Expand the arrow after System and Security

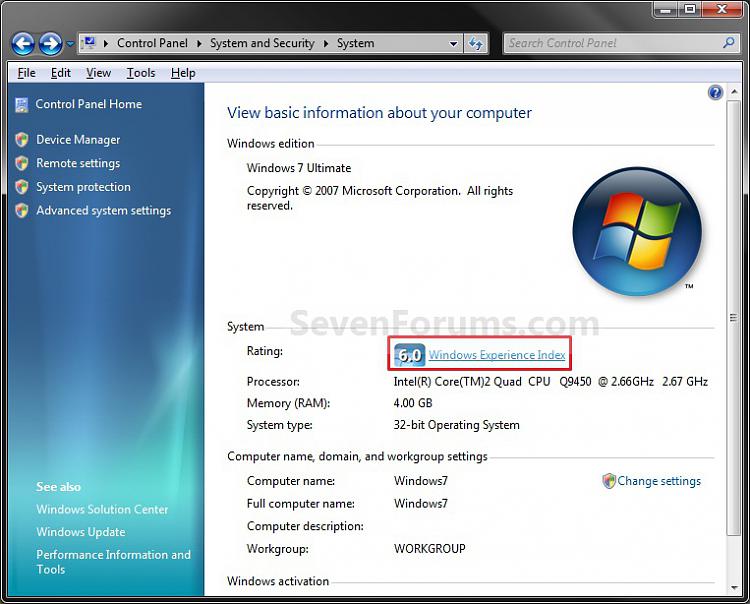(326, 44)
